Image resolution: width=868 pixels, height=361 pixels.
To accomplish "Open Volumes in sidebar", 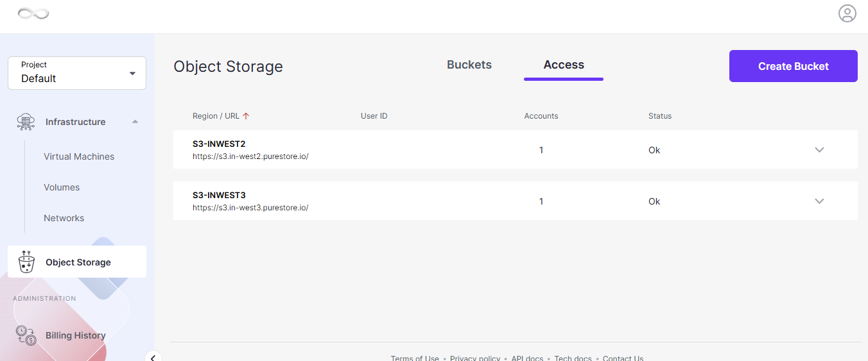I will tap(62, 187).
